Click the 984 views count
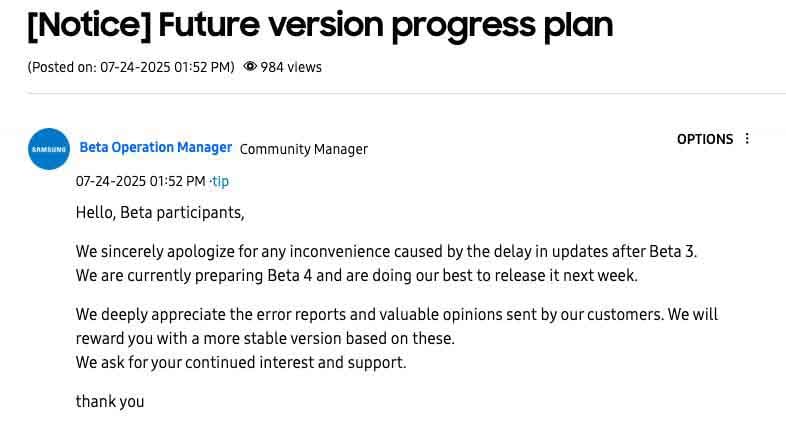This screenshot has width=786, height=427. click(x=291, y=67)
